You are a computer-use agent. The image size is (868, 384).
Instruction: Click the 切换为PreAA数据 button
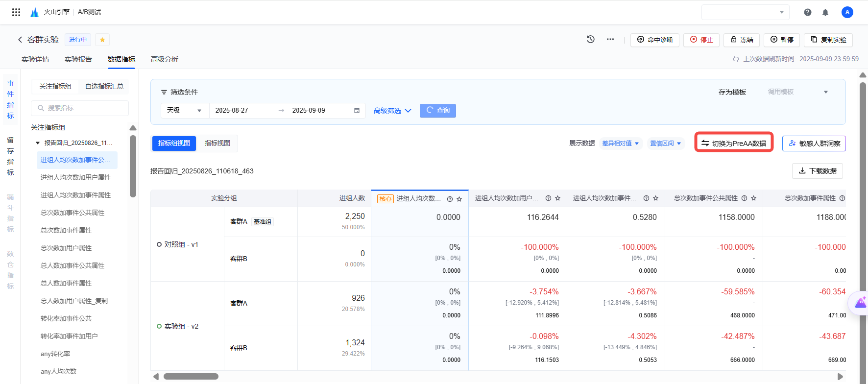point(734,143)
